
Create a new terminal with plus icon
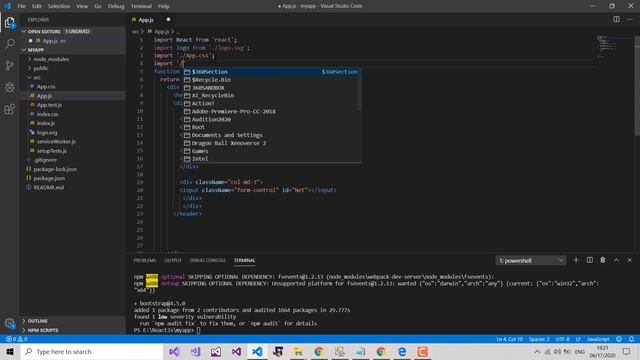click(x=576, y=260)
